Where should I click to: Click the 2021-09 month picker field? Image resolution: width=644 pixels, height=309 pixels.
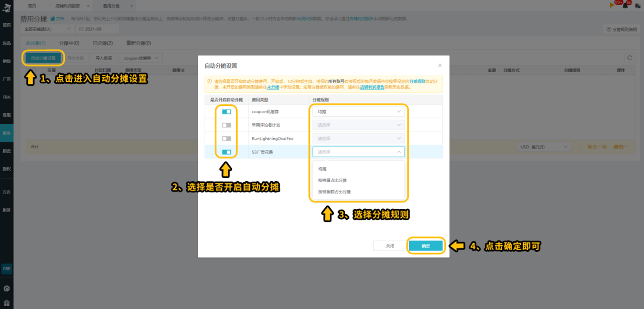point(97,29)
